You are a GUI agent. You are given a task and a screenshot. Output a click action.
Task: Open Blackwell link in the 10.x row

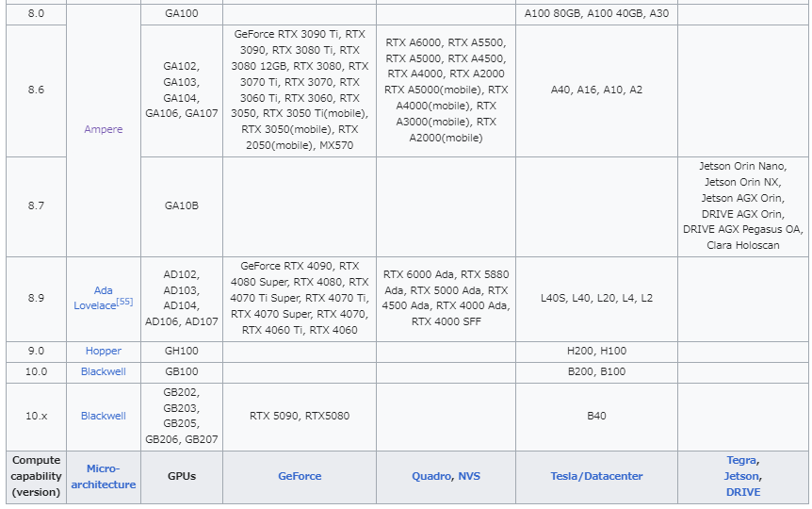click(103, 416)
